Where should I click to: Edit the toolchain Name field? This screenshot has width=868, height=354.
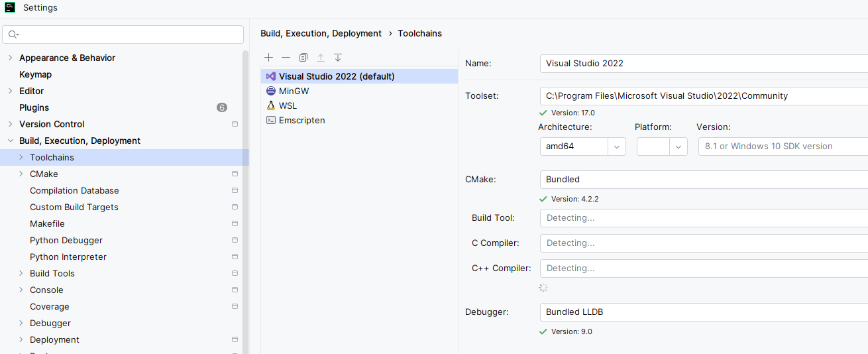click(704, 64)
